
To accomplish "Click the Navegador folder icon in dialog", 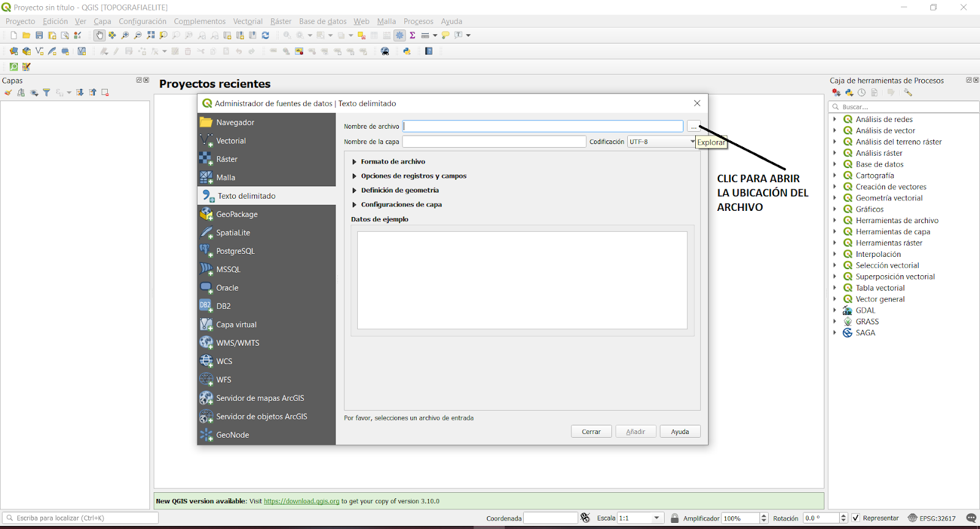I will (x=206, y=122).
